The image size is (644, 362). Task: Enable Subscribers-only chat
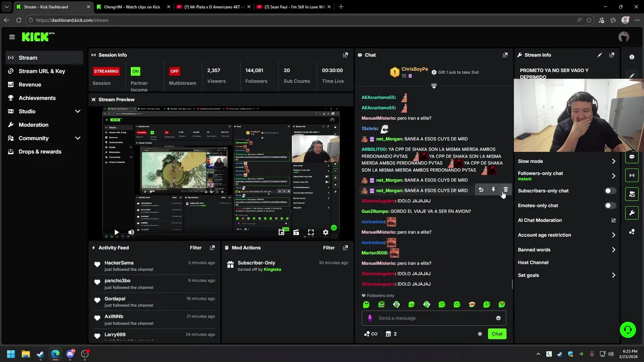610,191
